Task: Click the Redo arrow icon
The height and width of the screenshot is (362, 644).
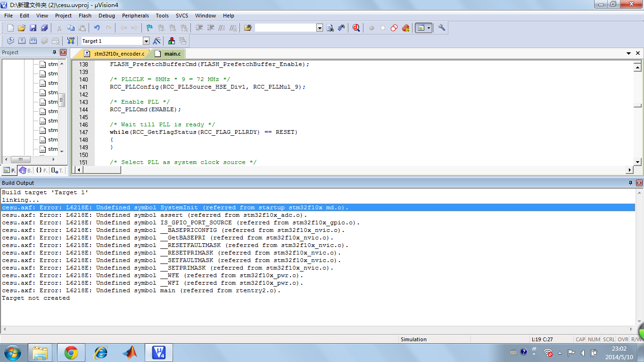Action: click(108, 28)
